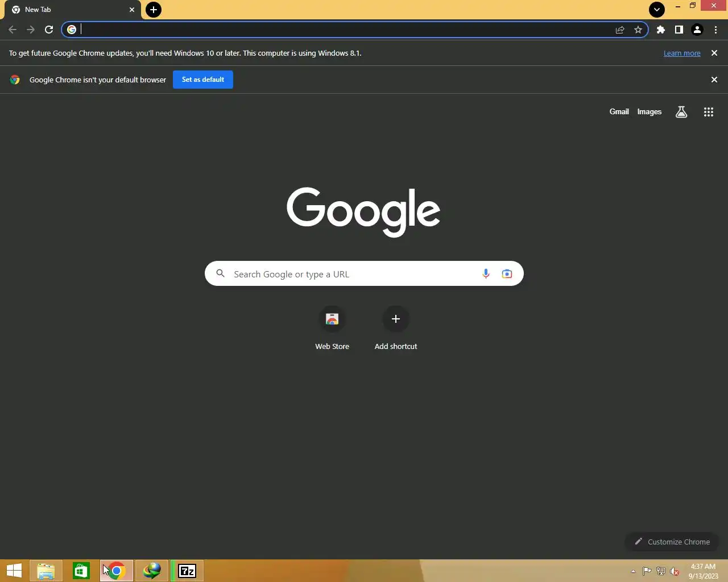Click the Chrome taskbar icon

point(117,571)
